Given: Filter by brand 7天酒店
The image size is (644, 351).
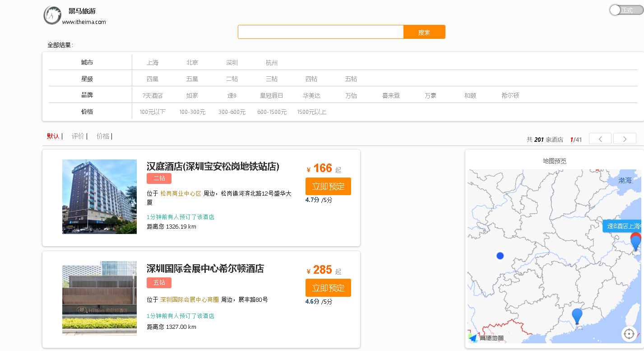Looking at the screenshot, I should tap(153, 96).
